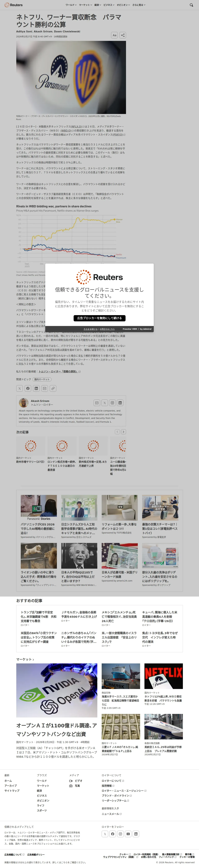This screenshot has width=199, height=868.
Task: Click the Paramount and WB article photo
Action: tap(71, 77)
